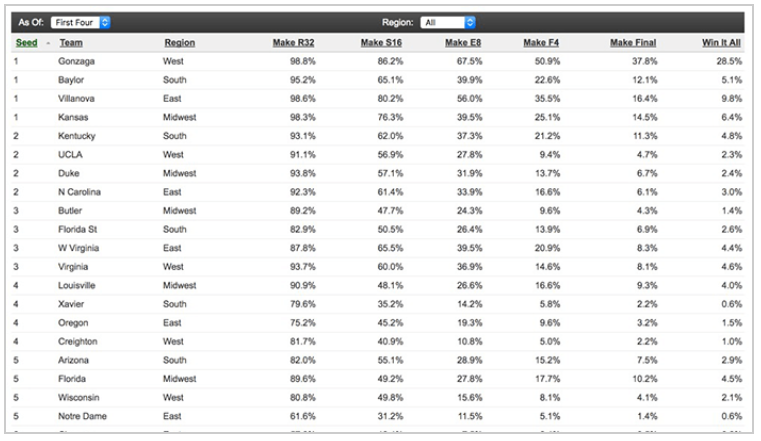Select the Notre Dame row
Screen dimensions: 761x441
(x=82, y=416)
